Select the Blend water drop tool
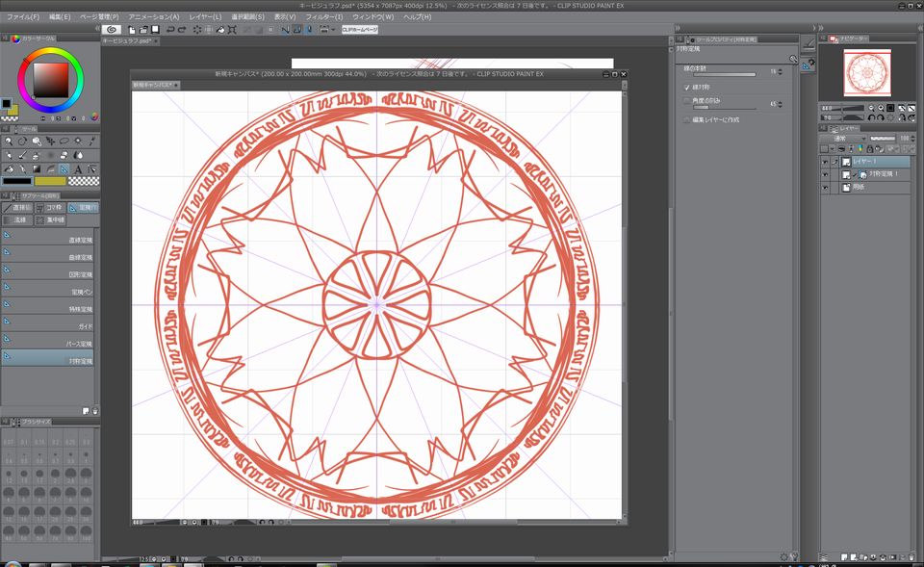Image resolution: width=924 pixels, height=567 pixels. click(78, 156)
